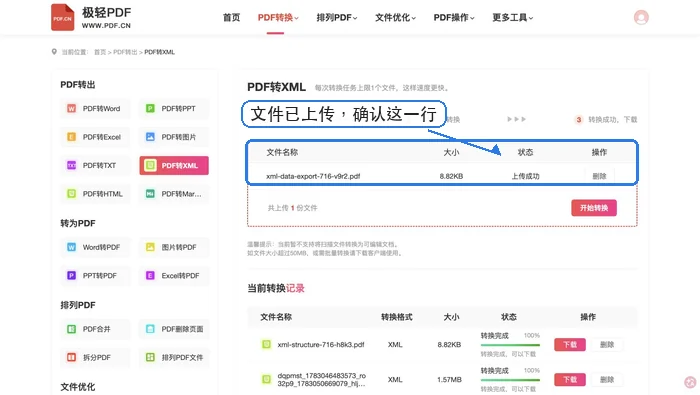
Task: Delete uploaded xml-data-export-716-v9r2.pdf via 删除
Action: coord(599,176)
